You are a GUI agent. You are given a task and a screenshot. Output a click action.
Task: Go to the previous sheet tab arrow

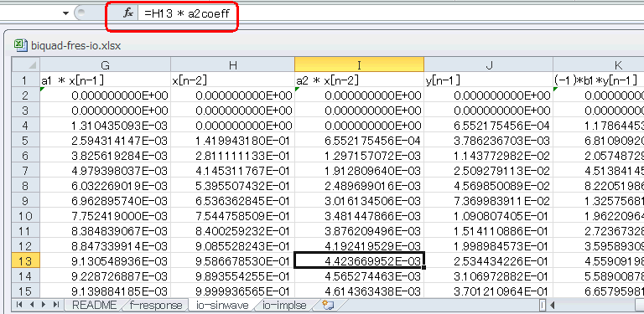coord(32,305)
